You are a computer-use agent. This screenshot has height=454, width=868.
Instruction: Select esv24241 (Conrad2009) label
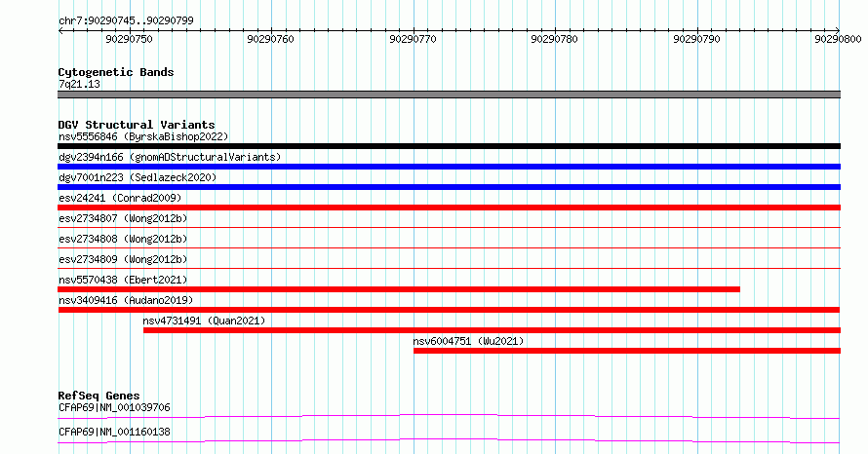click(120, 198)
